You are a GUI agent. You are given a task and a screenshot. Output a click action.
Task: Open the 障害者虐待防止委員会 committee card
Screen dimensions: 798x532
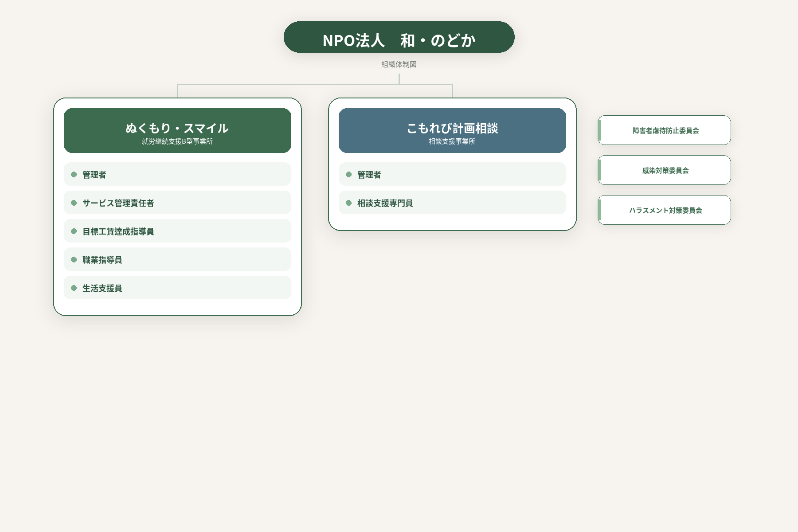(664, 130)
